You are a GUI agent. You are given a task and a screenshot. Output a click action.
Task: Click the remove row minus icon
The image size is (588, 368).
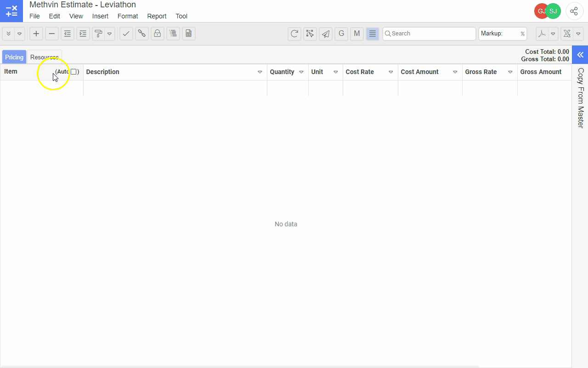pos(52,34)
